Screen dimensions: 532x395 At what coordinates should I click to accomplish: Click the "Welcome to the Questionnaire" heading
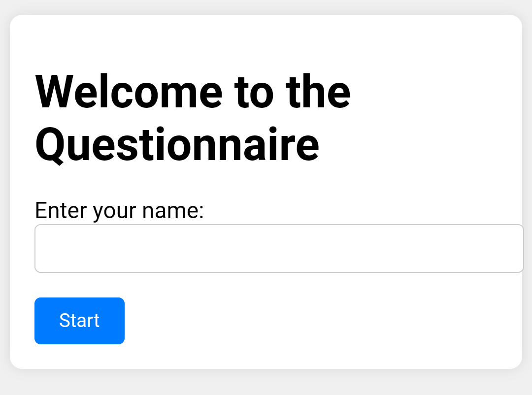click(x=193, y=118)
